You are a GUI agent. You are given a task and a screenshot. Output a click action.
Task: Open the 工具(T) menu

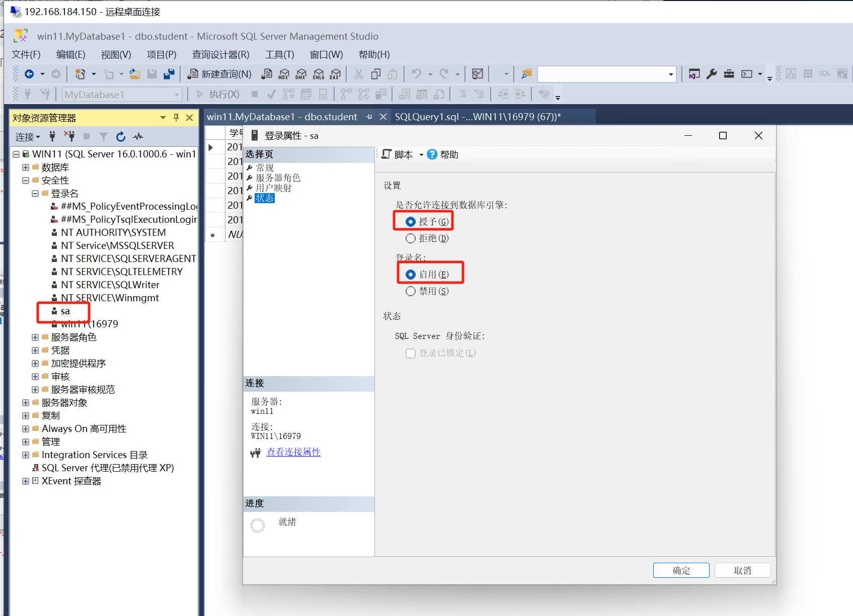280,54
